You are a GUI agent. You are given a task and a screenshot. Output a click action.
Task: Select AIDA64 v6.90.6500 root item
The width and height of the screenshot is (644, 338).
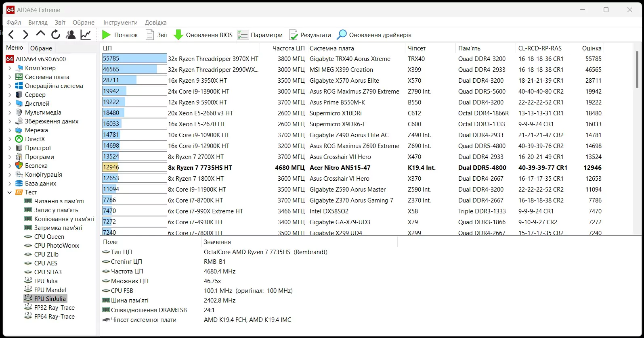tap(36, 59)
